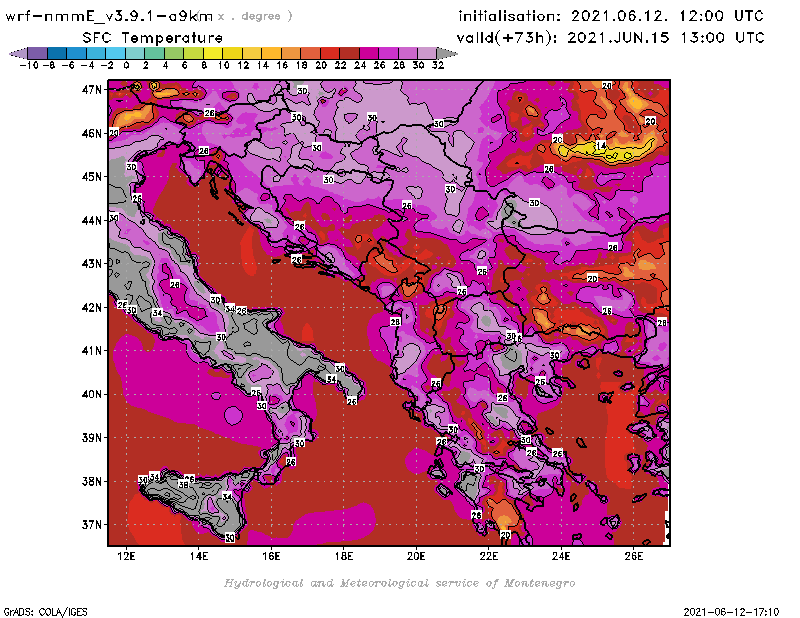
Task: Click the model title 'wrf-nmmE_v3.9.1-a9km'
Action: point(109,16)
